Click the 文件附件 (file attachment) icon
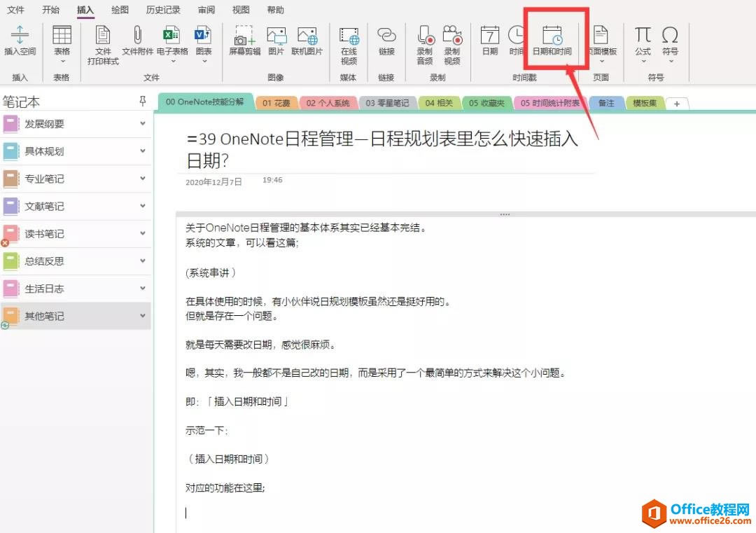The height and width of the screenshot is (533, 756). [x=137, y=43]
